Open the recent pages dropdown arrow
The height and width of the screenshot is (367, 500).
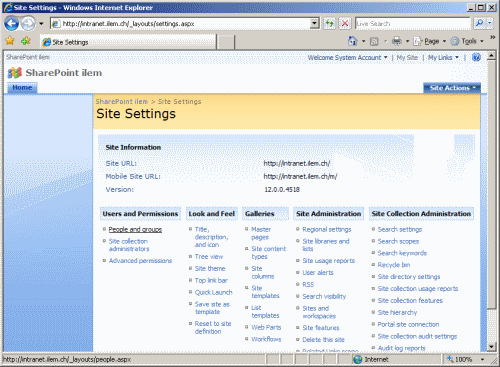point(41,24)
